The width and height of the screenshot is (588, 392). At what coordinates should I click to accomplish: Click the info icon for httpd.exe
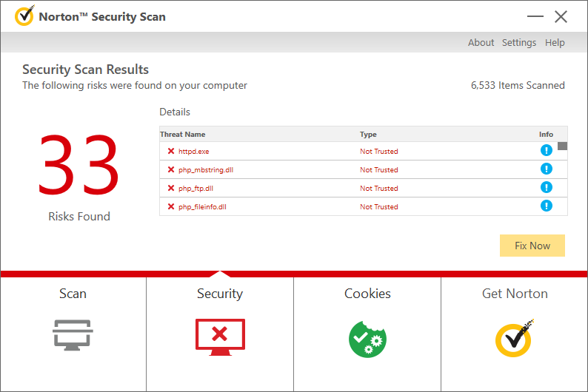click(x=547, y=151)
